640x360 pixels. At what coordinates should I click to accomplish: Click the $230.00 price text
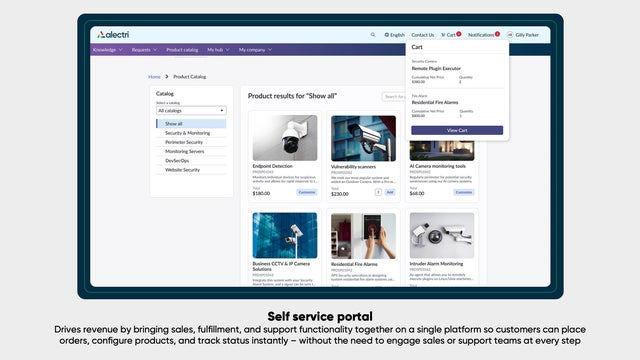click(x=340, y=194)
